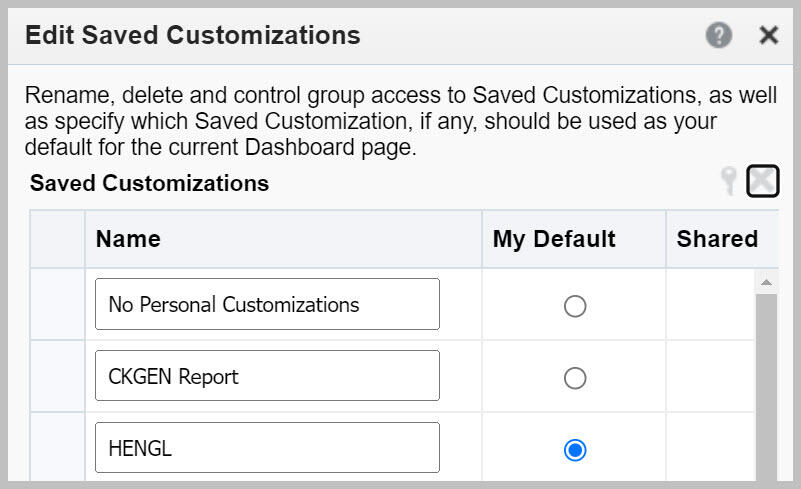Close the Edit Saved Customizations dialog

click(768, 35)
